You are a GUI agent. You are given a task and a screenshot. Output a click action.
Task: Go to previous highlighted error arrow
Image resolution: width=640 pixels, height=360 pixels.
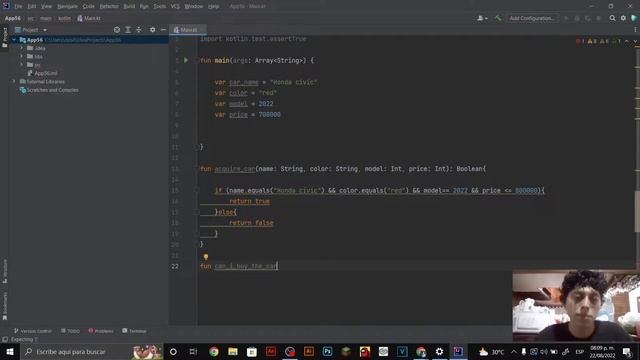(x=627, y=41)
